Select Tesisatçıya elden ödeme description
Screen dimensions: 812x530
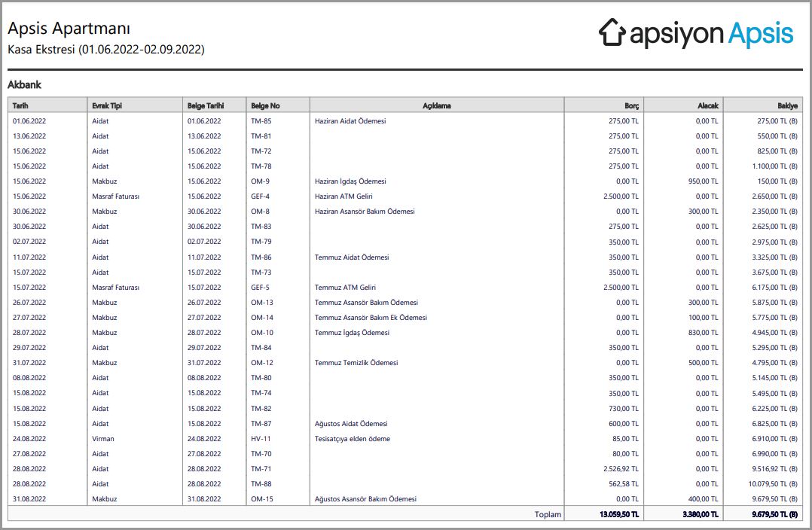click(353, 438)
